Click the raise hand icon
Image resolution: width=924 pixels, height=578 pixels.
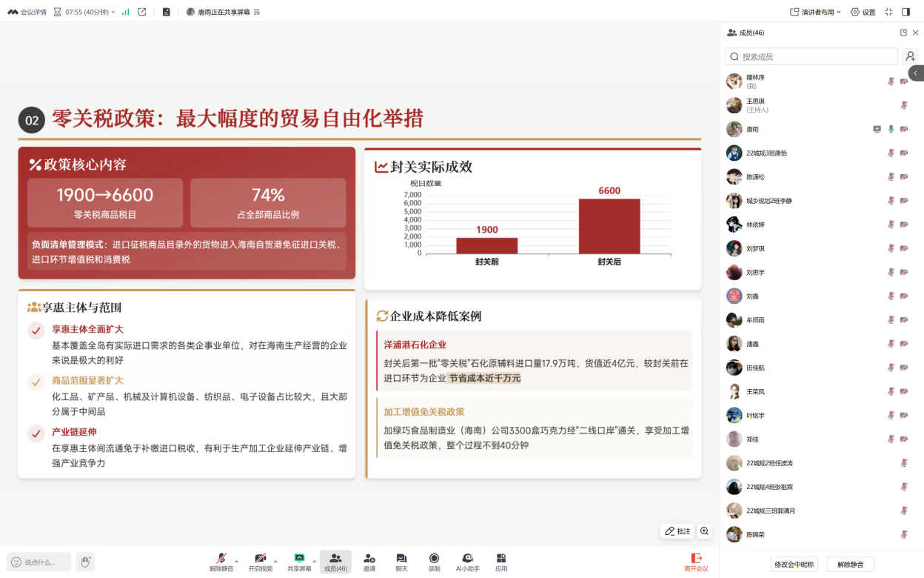pyautogui.click(x=85, y=562)
